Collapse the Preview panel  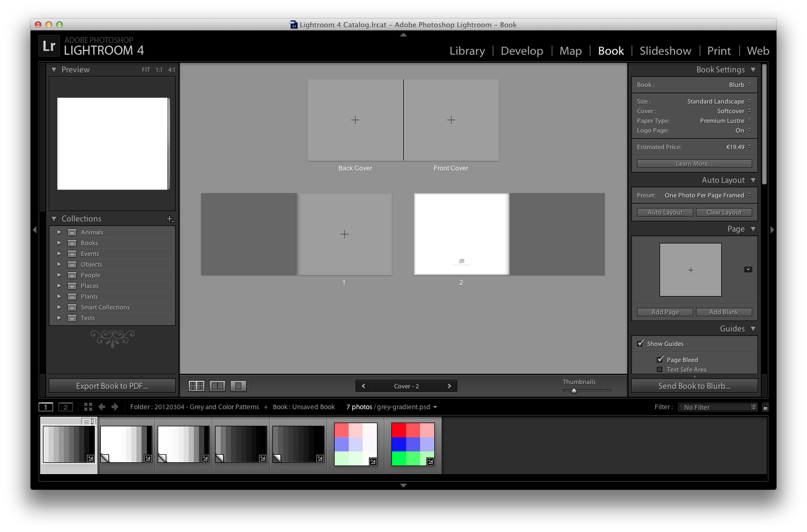54,70
